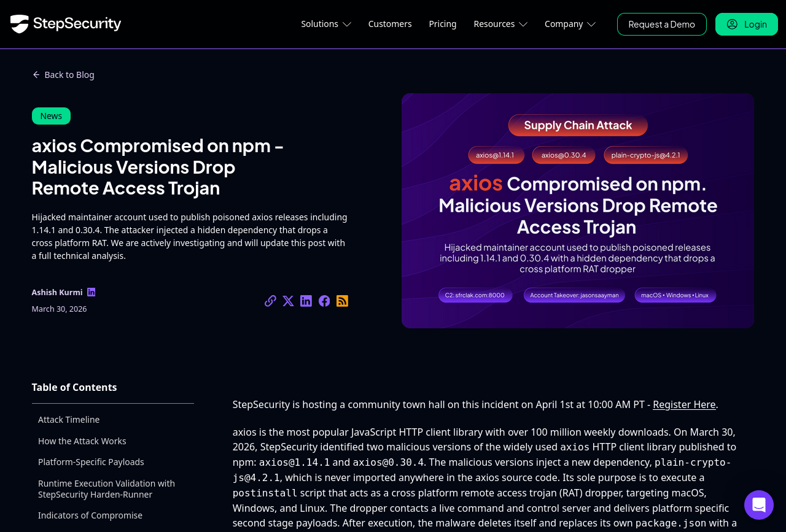Click the Login button
786x532 pixels.
746,24
